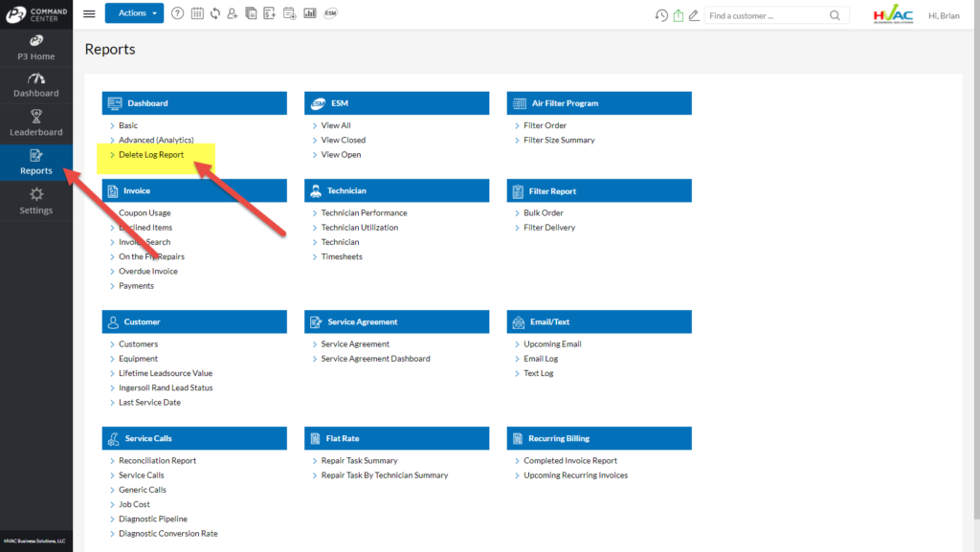Select the add customer icon

coord(233,12)
